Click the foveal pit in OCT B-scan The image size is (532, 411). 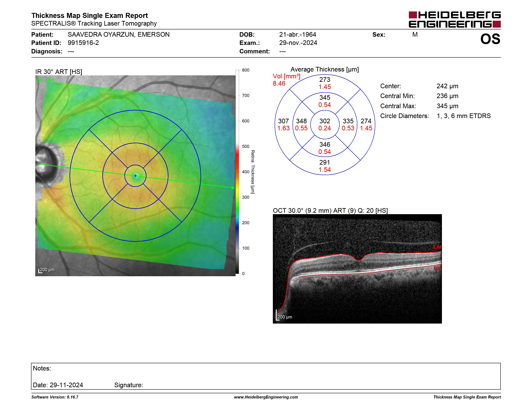pyautogui.click(x=358, y=259)
